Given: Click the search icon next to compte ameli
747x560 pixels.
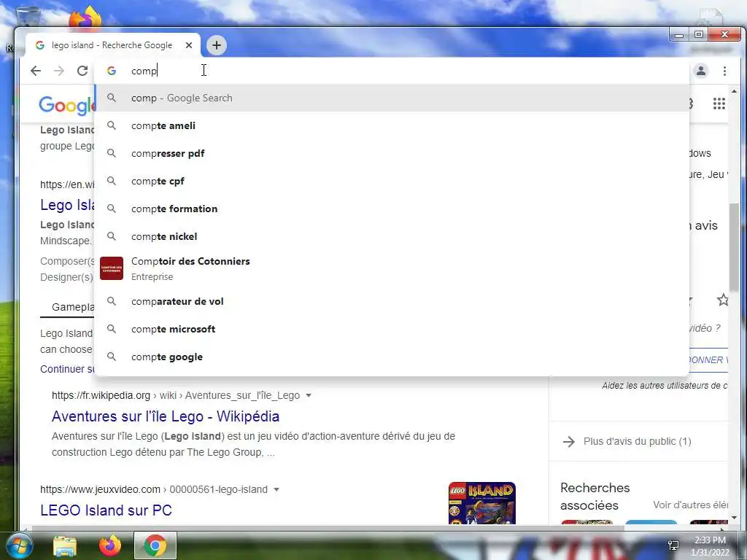Looking at the screenshot, I should 112,125.
